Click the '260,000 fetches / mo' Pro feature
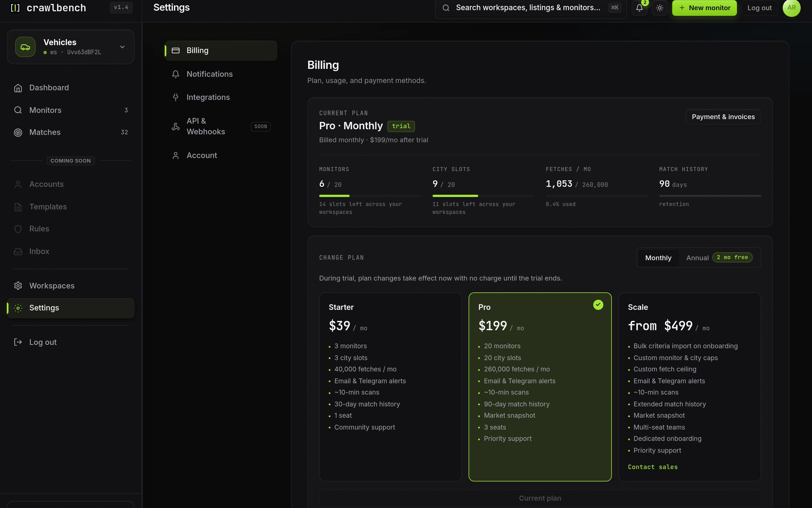Image resolution: width=812 pixels, height=508 pixels. pyautogui.click(x=517, y=369)
